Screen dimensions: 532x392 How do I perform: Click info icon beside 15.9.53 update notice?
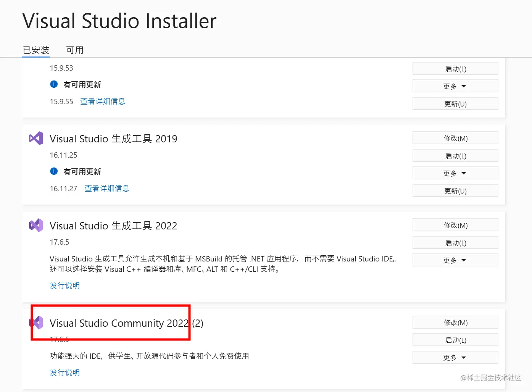[x=54, y=84]
